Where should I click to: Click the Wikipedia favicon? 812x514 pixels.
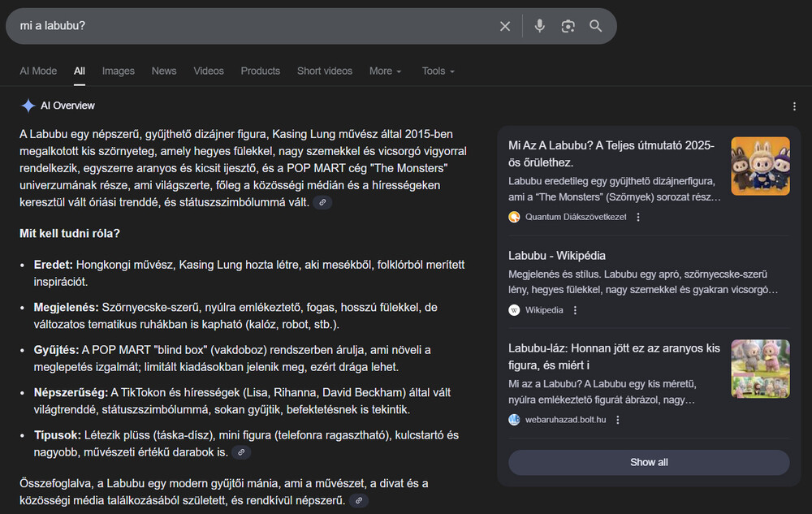514,310
